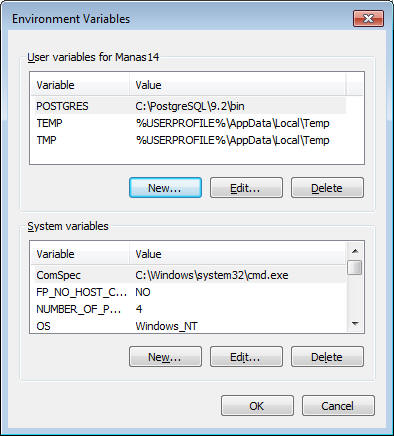Close the Environment Variables dialog
The width and height of the screenshot is (394, 436).
click(368, 18)
